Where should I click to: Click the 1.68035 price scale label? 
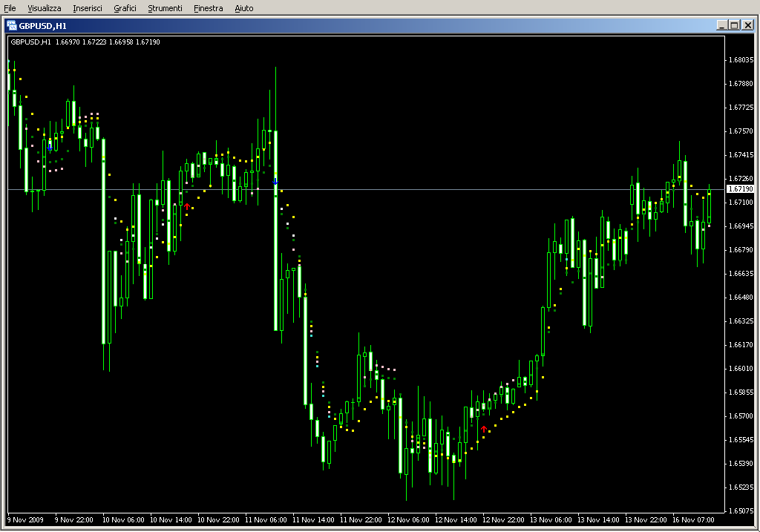click(x=741, y=60)
